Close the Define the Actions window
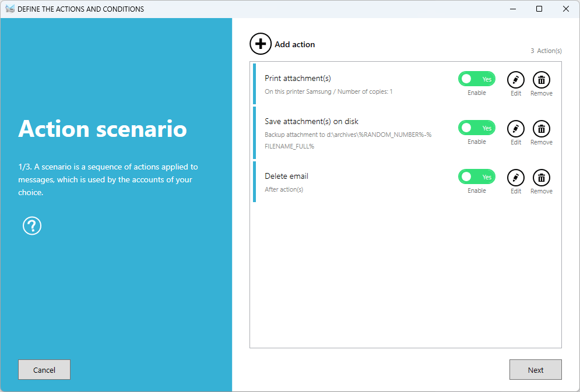Viewport: 580px width, 392px height. coord(565,9)
